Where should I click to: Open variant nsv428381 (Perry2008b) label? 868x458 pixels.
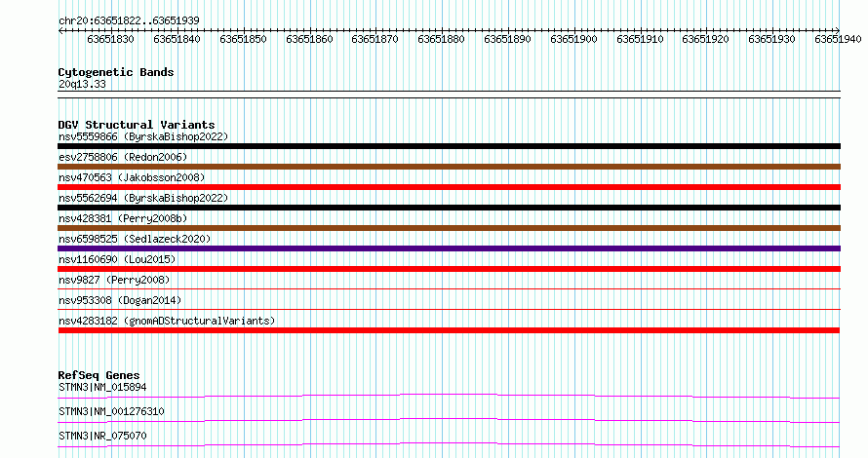123,218
